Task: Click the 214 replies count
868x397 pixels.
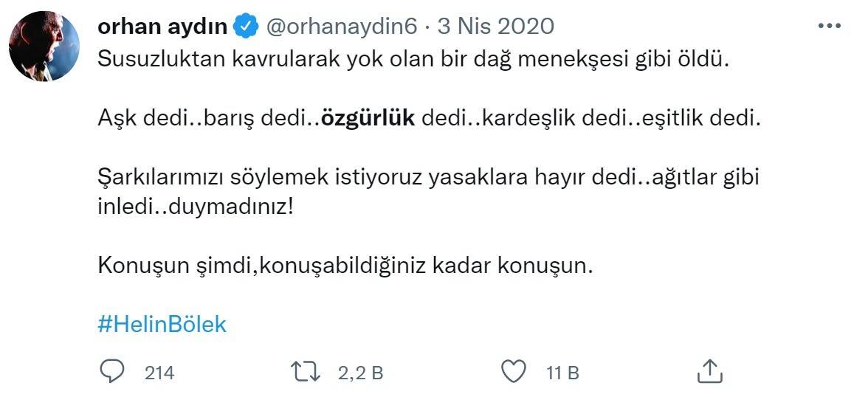Action: pos(159,373)
